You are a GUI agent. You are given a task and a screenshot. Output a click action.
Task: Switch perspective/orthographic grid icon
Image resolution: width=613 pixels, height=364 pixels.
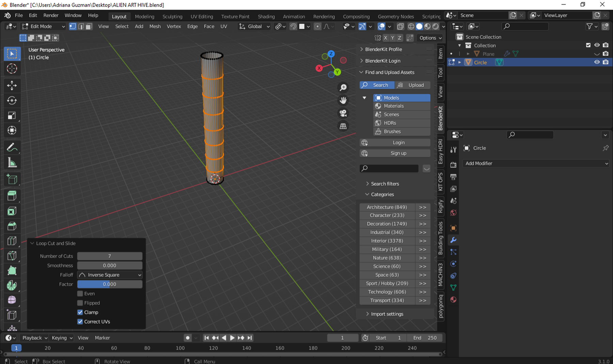click(x=343, y=126)
